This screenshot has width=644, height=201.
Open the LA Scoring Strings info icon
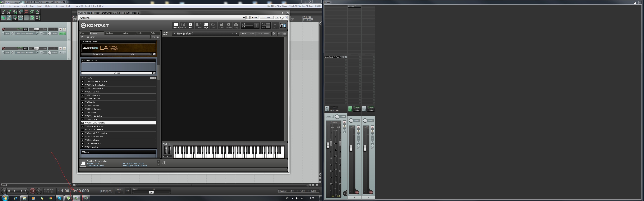click(x=151, y=54)
